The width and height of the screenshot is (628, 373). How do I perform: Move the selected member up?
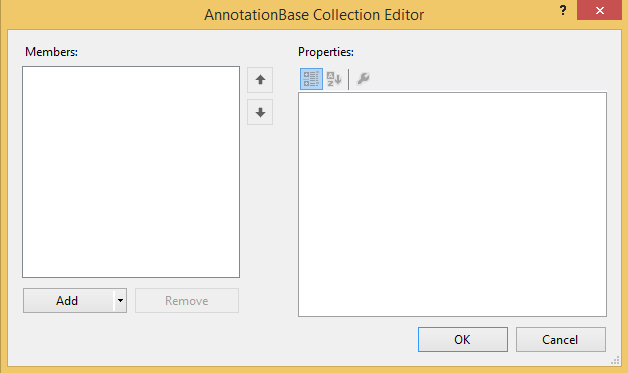[260, 80]
